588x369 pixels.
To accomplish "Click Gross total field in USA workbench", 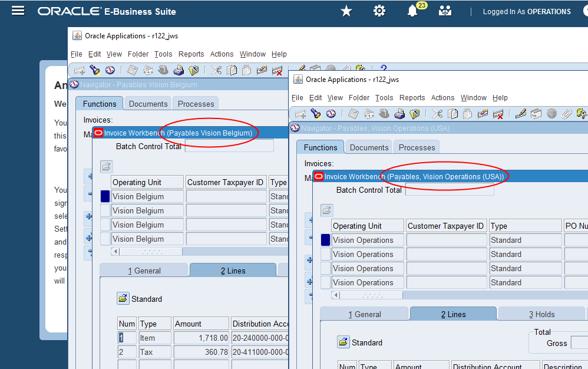I will (579, 342).
